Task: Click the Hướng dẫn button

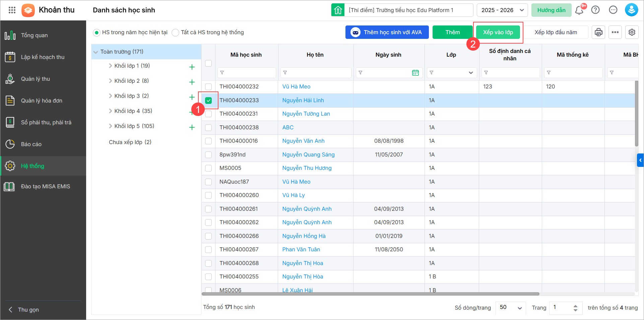Action: click(x=551, y=10)
